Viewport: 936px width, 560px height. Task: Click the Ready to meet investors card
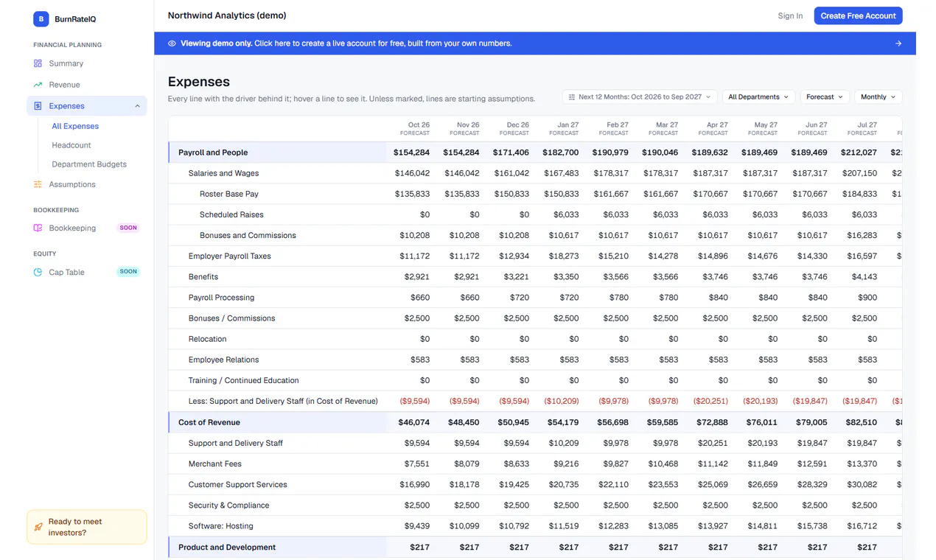(87, 527)
